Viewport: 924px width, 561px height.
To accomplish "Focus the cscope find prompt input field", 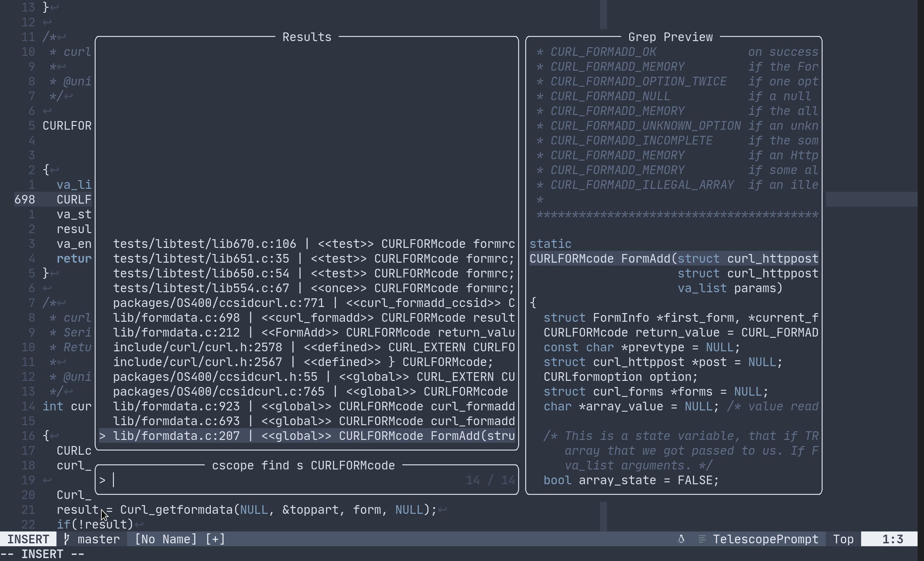I will (285, 480).
